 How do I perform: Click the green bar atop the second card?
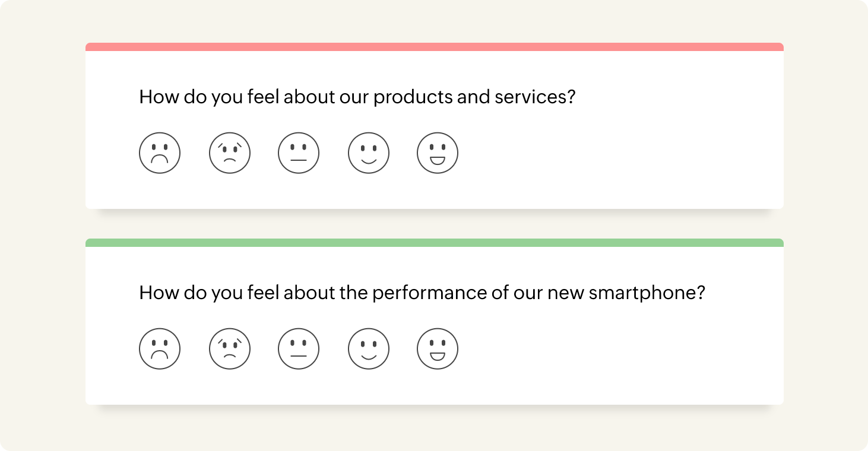click(435, 243)
